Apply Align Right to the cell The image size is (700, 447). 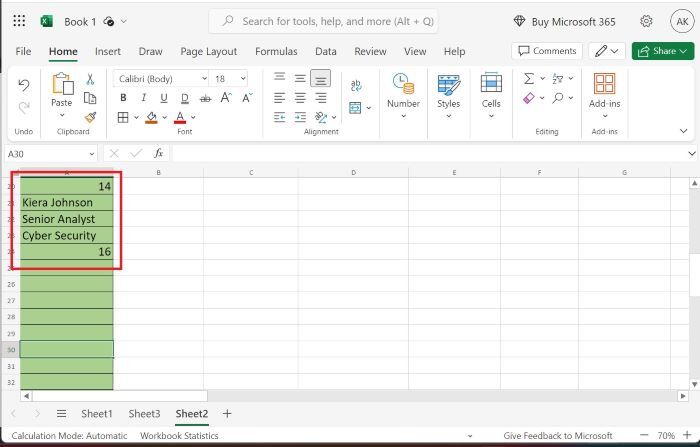[x=321, y=97]
